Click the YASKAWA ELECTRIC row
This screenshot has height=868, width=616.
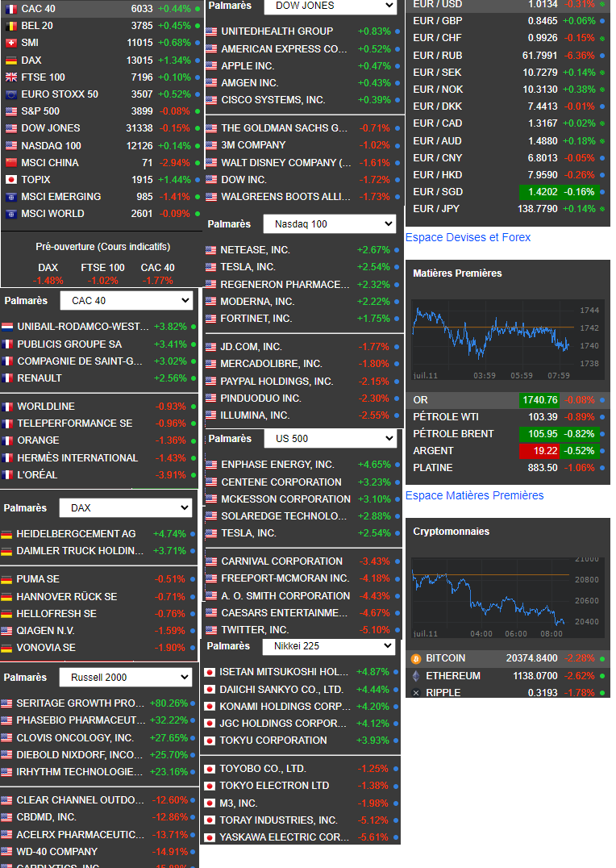coord(301,837)
